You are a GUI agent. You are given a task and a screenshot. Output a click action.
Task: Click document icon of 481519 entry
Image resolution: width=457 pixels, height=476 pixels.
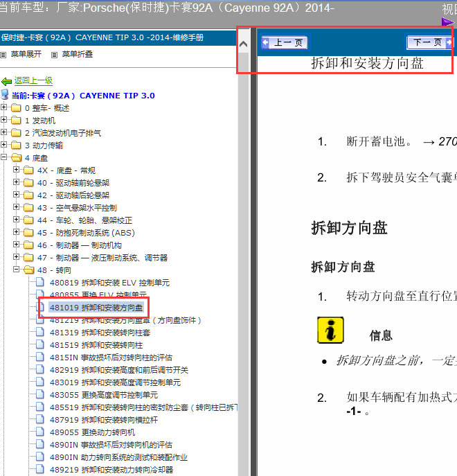(39, 344)
